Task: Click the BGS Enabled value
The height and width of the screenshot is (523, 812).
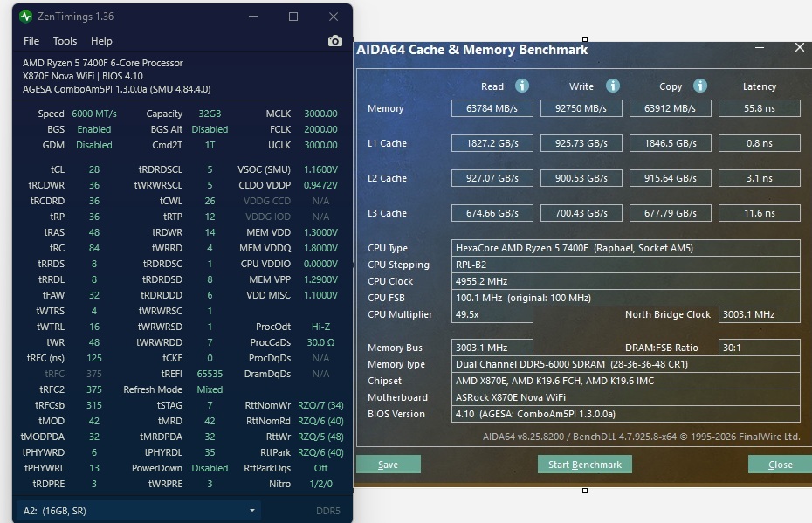Action: (93, 129)
